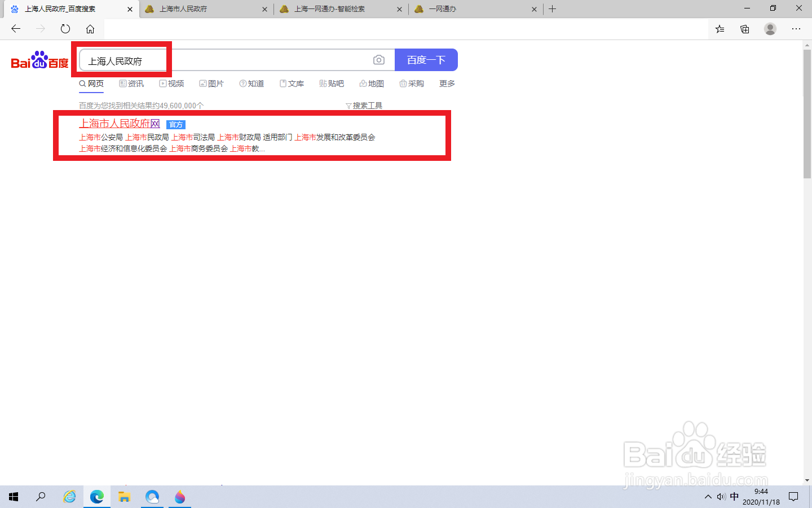812x508 pixels.
Task: Open the 上海市人民政府网 result link
Action: pos(120,124)
